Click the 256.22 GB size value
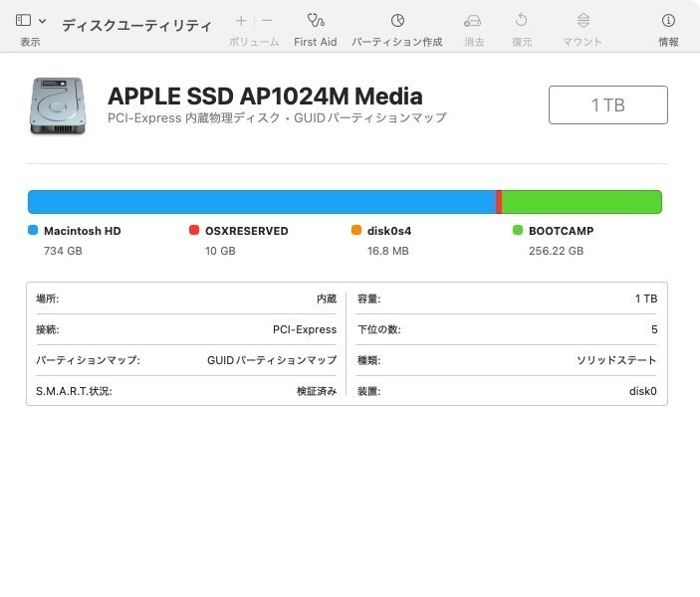The width and height of the screenshot is (700, 597). coord(557,251)
